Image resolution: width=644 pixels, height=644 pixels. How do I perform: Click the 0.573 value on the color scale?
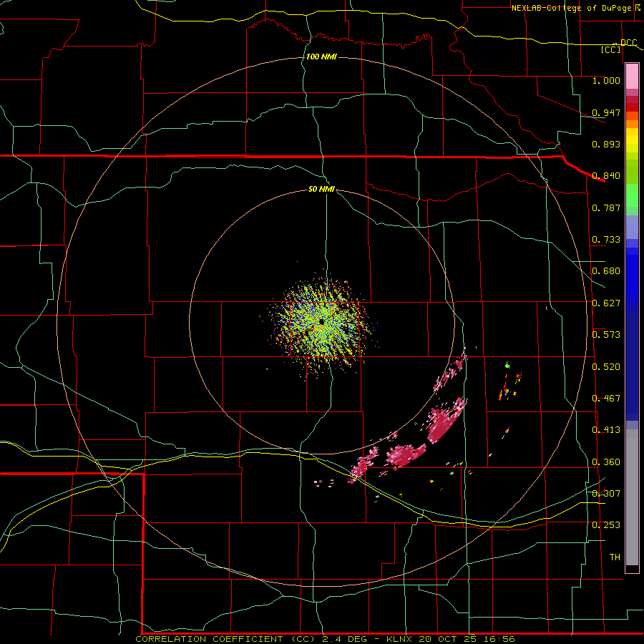click(x=606, y=335)
